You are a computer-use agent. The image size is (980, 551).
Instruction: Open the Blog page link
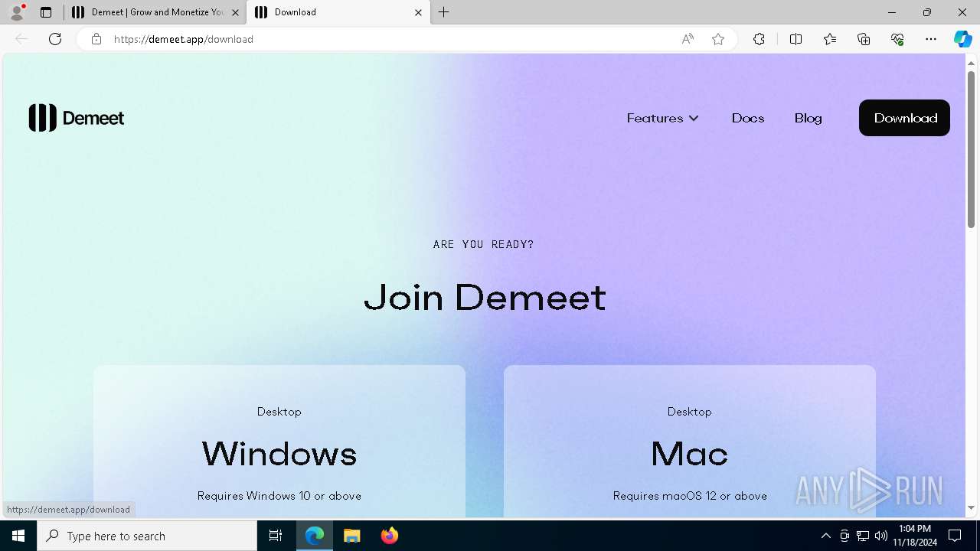point(808,118)
